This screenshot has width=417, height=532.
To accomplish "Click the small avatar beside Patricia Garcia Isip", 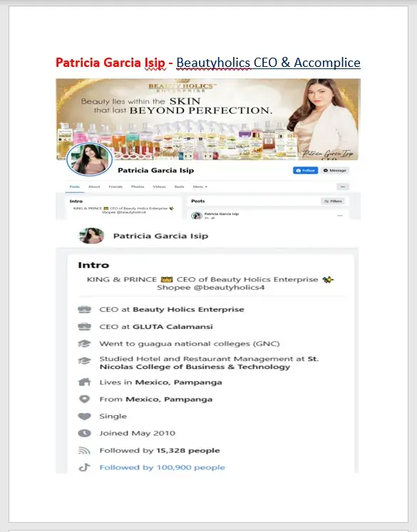I will click(91, 236).
